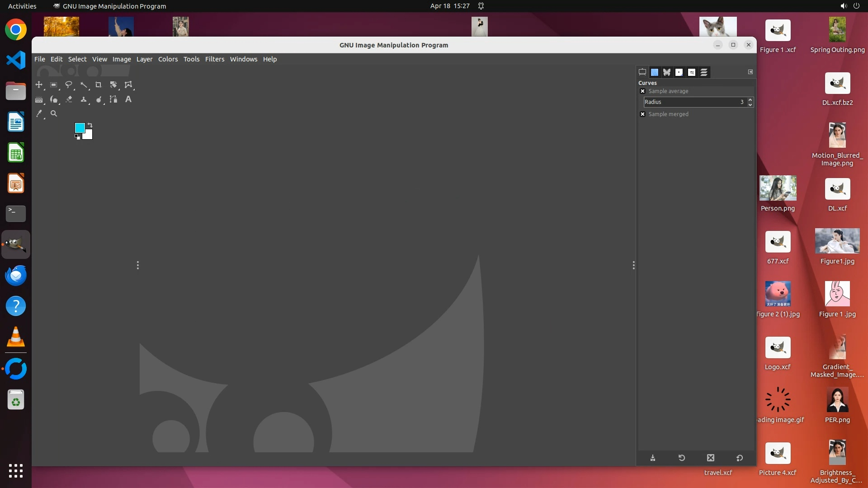Switch to the Brushes butterfly tab
This screenshot has height=488, width=868.
[x=667, y=72]
